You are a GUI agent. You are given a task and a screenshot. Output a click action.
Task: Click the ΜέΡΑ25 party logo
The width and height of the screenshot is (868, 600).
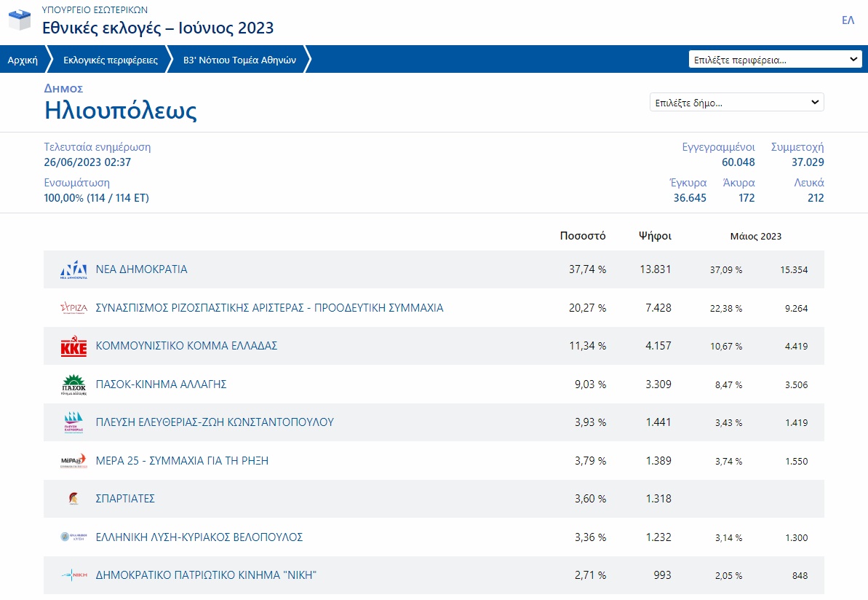[73, 461]
